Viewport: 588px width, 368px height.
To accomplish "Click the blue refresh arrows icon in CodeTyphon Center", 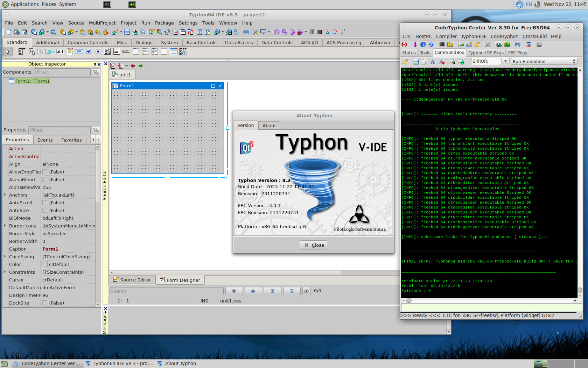I will [x=431, y=45].
